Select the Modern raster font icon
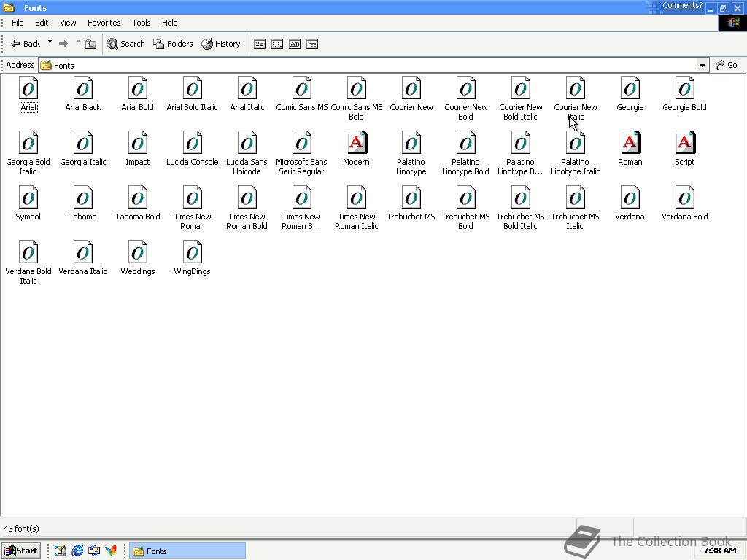The height and width of the screenshot is (560, 747). (356, 143)
